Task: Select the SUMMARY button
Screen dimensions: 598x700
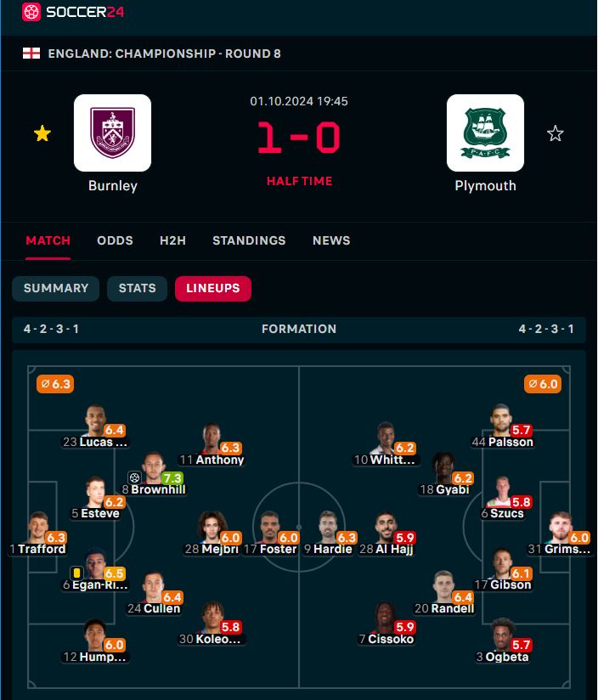Action: (x=56, y=288)
